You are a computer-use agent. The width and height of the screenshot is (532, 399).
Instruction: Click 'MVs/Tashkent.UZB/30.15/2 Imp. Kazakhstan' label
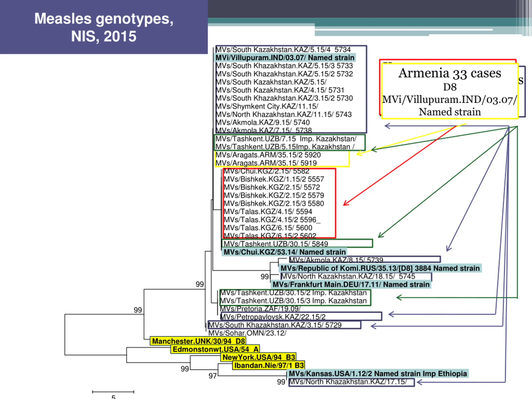pos(293,293)
